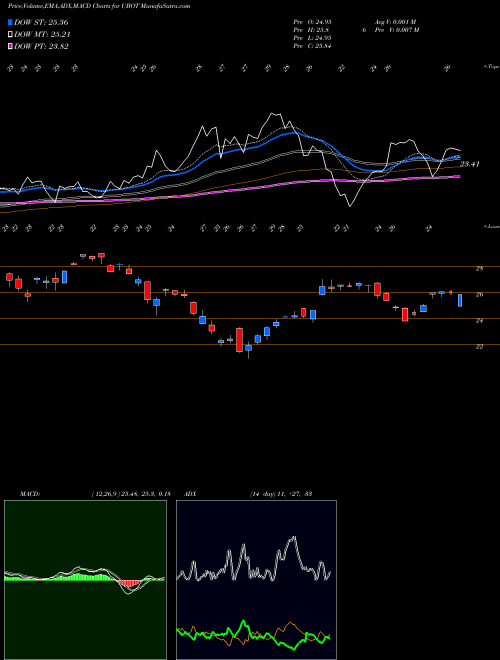Click the blue DOW ST legend swatch

coord(11,22)
